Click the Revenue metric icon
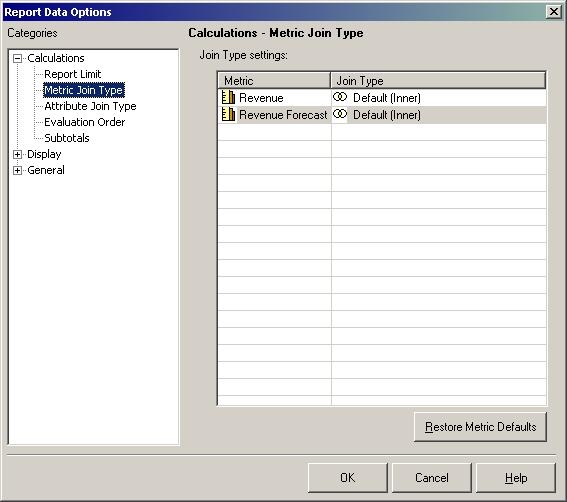 (228, 97)
